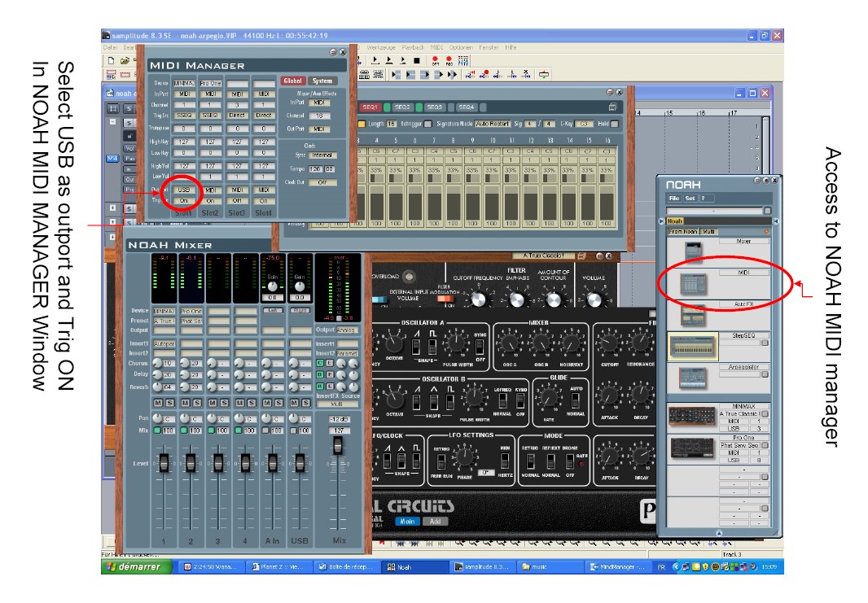Open the Slot1 Trig Src SSEQ selector

click(x=184, y=115)
